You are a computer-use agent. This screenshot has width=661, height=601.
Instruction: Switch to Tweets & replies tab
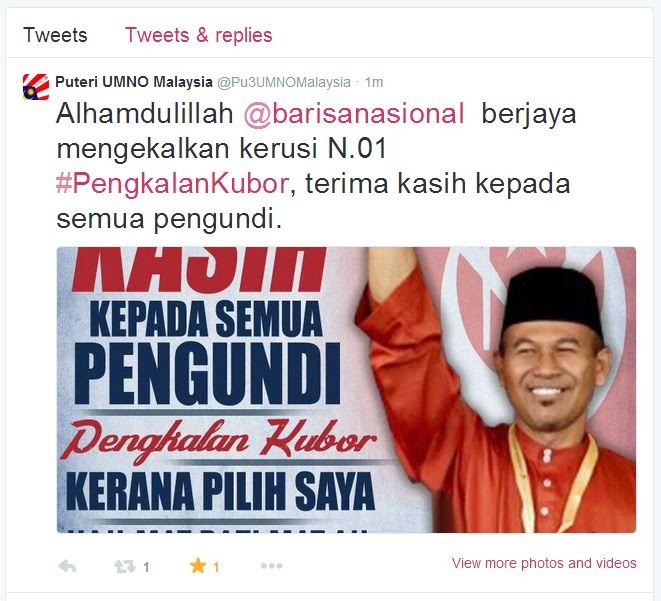point(199,35)
